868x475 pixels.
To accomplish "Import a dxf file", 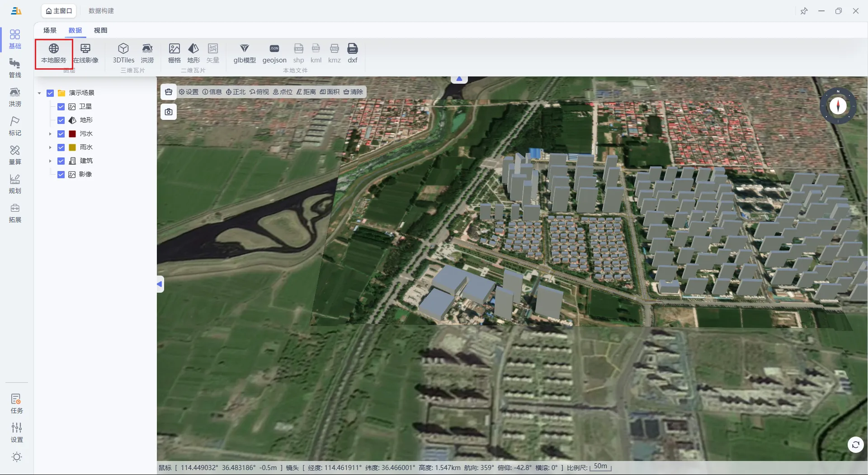I will click(x=353, y=53).
